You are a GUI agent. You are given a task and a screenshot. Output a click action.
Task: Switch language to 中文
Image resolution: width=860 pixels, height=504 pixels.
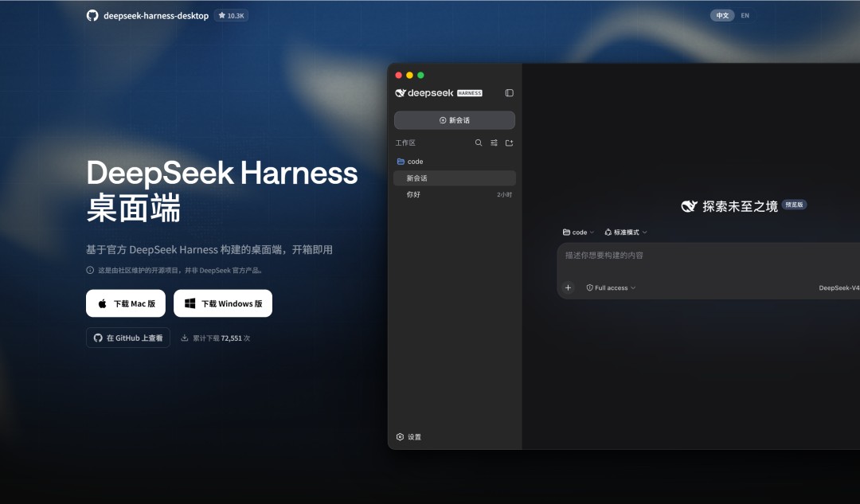pos(722,15)
